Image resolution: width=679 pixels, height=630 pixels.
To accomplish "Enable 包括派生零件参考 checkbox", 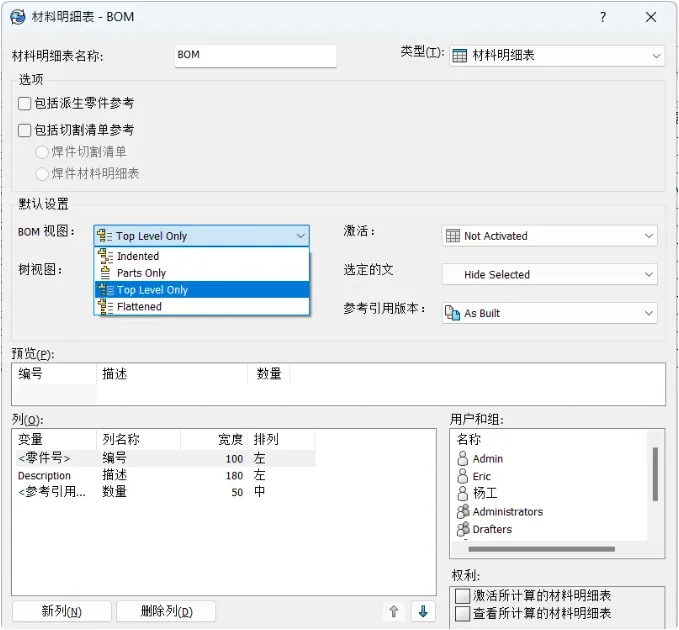I will click(25, 103).
